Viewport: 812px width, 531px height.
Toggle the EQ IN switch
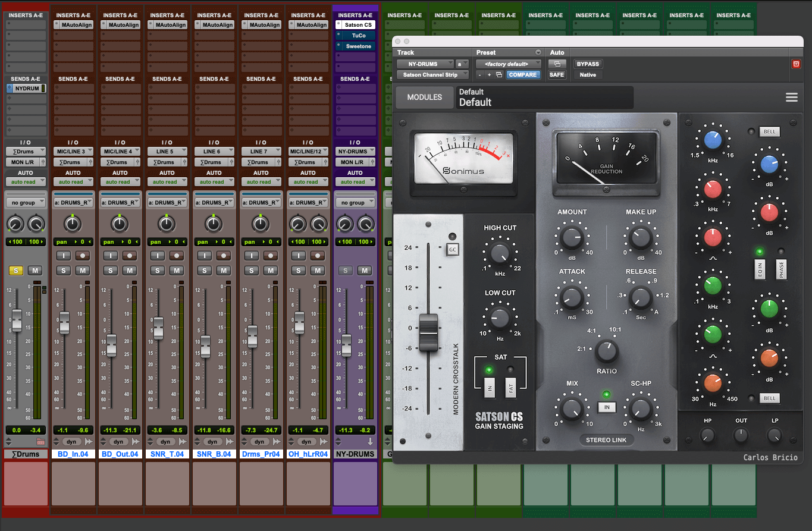pos(759,269)
